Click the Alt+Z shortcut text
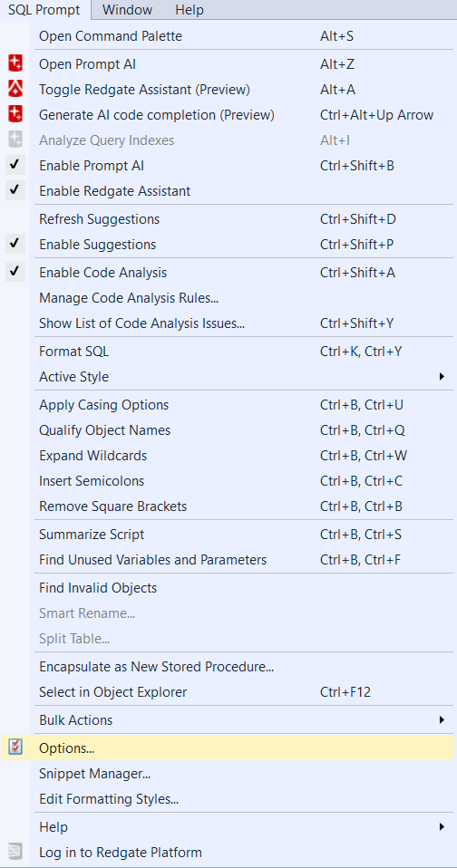The width and height of the screenshot is (457, 868). coord(337,64)
